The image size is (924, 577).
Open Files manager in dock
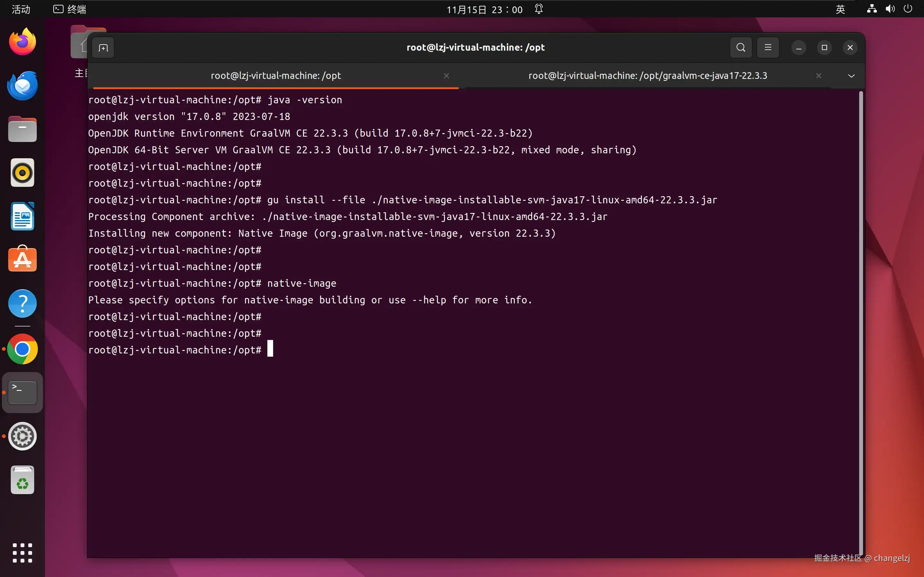pos(22,129)
